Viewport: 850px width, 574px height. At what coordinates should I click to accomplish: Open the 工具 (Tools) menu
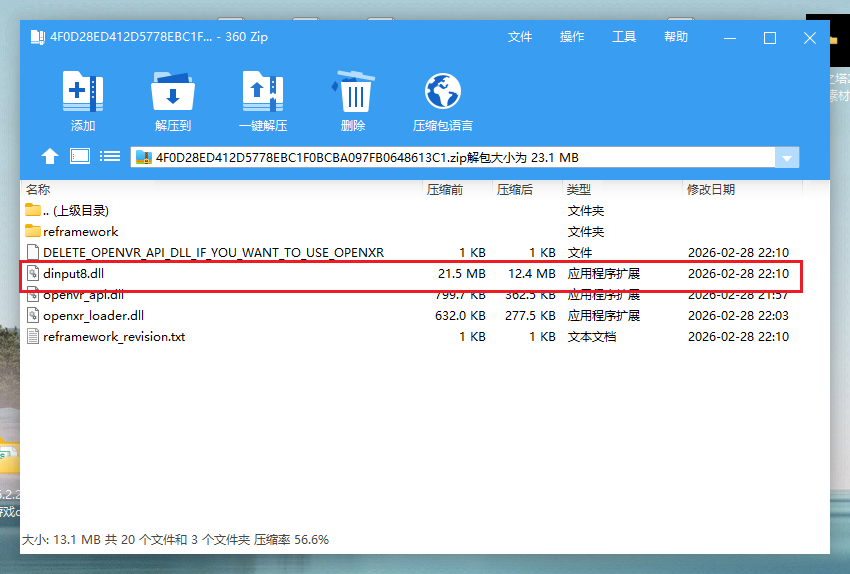point(624,37)
